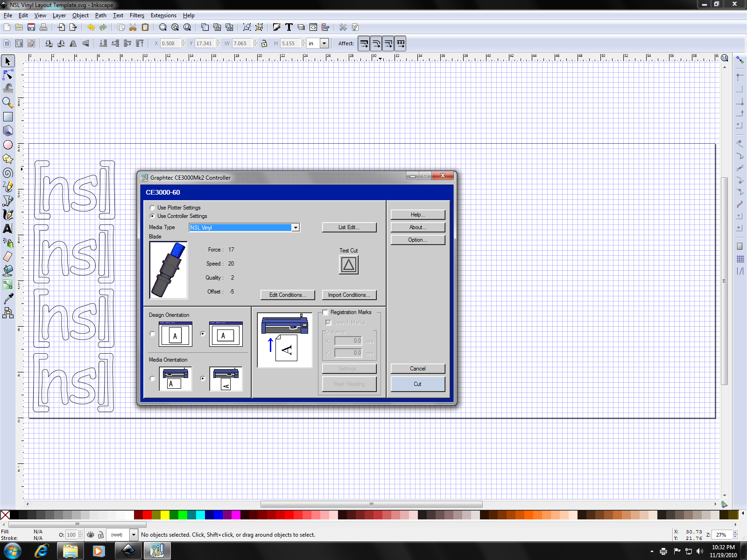This screenshot has height=560, width=747.
Task: Select the Dropper color picker tool
Action: pos(7,299)
